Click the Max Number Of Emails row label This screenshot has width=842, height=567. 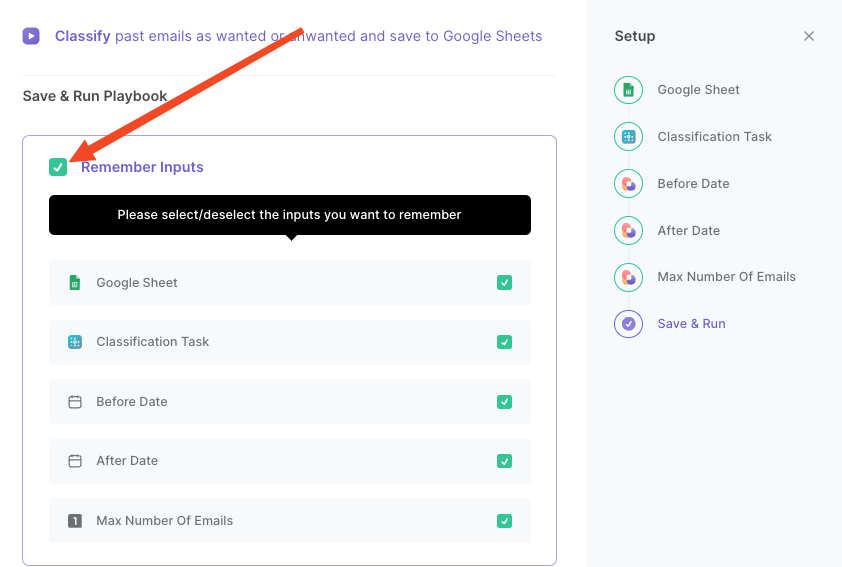coord(164,521)
